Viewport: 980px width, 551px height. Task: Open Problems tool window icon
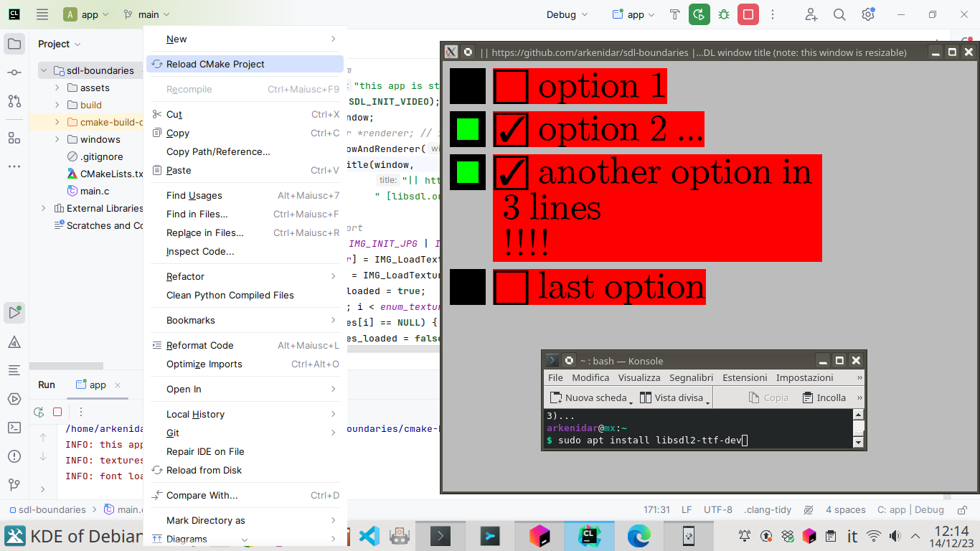click(x=14, y=456)
